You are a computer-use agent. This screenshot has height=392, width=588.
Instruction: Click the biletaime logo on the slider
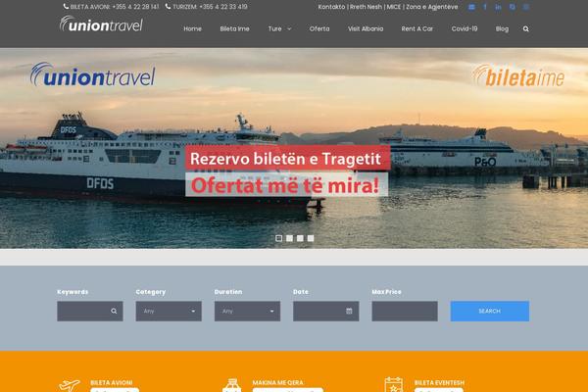click(x=518, y=76)
